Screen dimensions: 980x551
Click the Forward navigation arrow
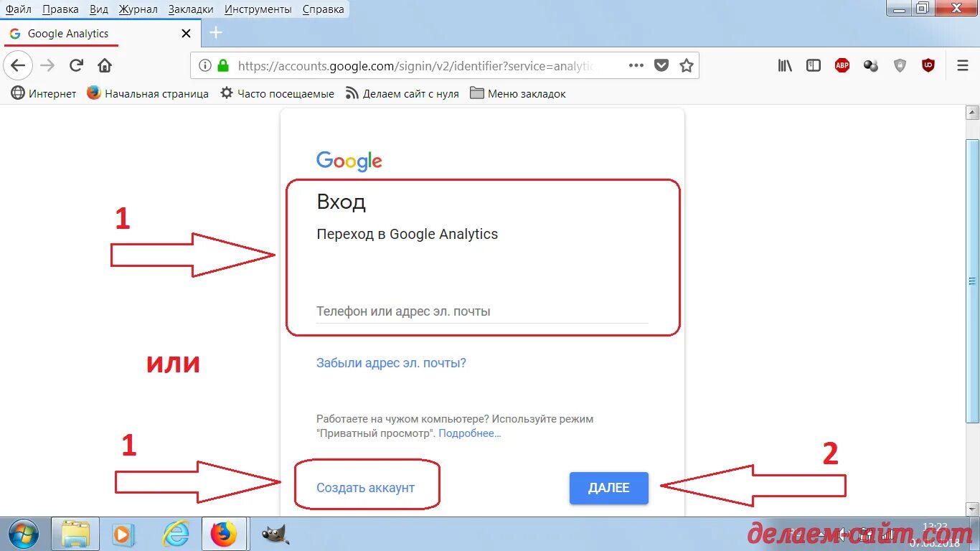click(x=47, y=65)
